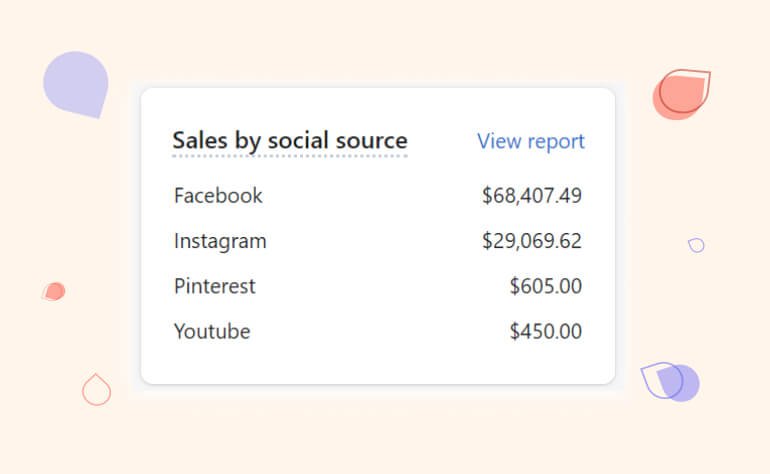Select the red outlined teardrop at bottom left
Screen dimensions: 770x474
(96, 390)
